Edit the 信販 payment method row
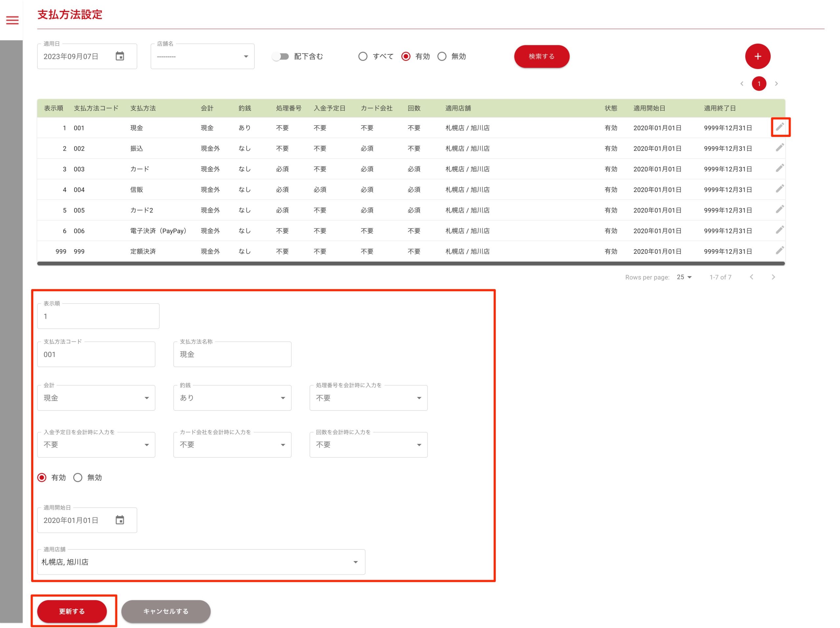The width and height of the screenshot is (840, 628). coord(779,189)
